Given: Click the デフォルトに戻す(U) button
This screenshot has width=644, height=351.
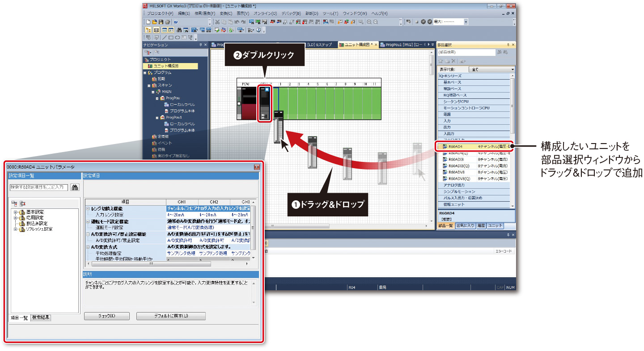Looking at the screenshot, I should tap(171, 316).
